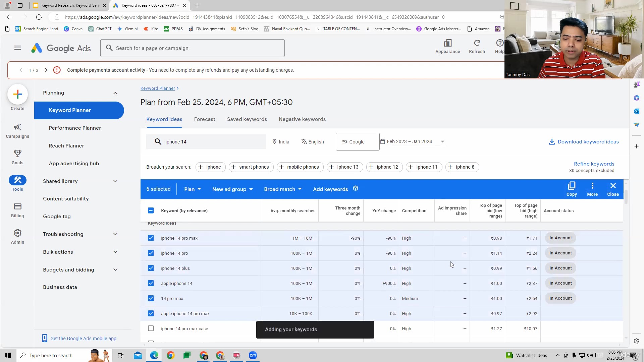Click the Add keywords help icon

pyautogui.click(x=356, y=189)
